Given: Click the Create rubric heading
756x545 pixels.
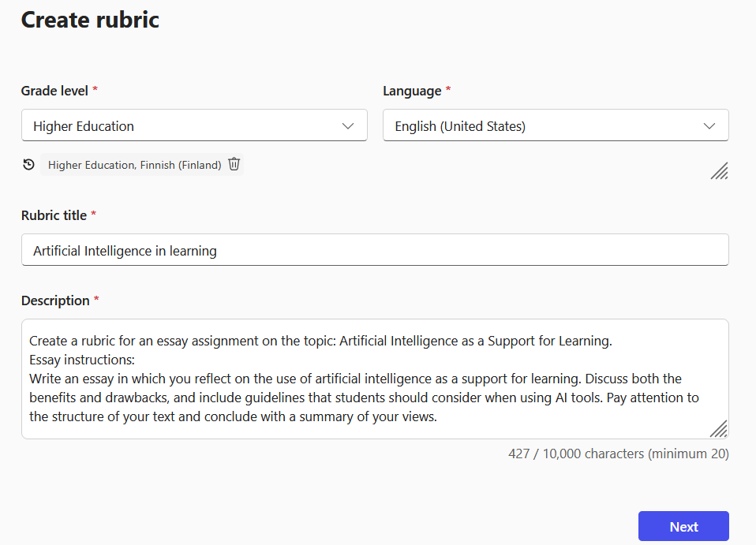Looking at the screenshot, I should pos(89,20).
